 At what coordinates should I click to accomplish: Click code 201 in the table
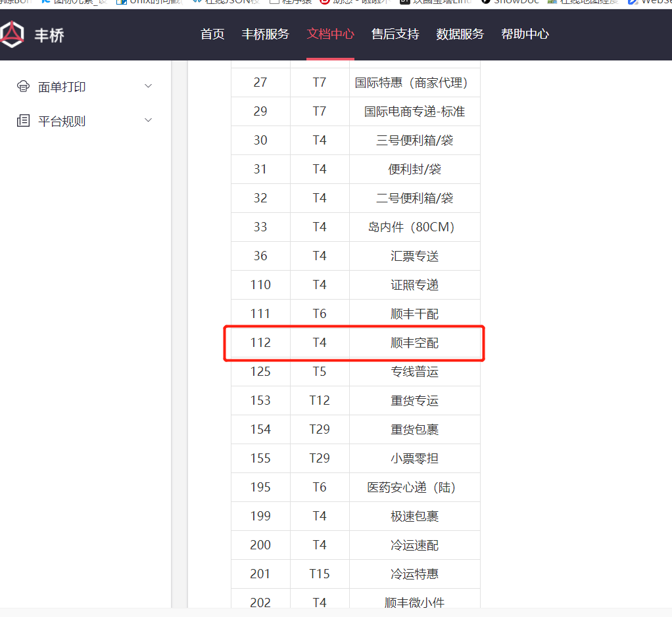260,574
